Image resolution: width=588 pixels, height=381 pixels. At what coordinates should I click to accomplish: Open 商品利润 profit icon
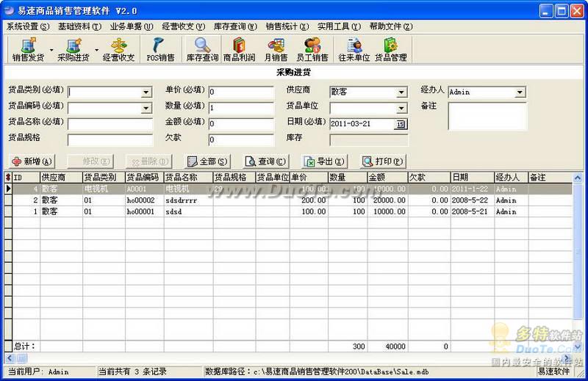pyautogui.click(x=240, y=50)
